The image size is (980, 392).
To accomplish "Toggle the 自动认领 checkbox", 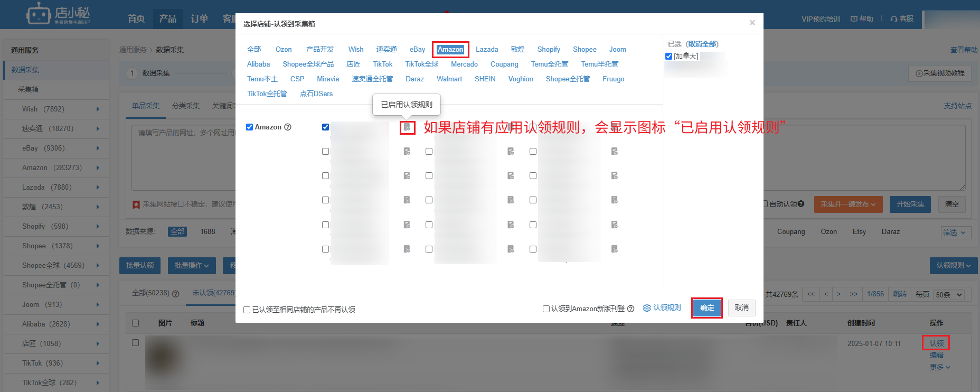I will tap(765, 204).
